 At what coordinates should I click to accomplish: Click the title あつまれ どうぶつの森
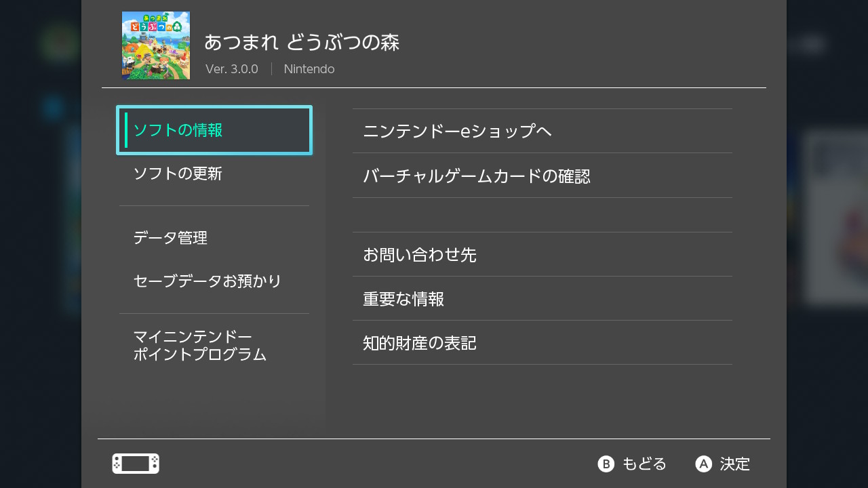coord(302,42)
